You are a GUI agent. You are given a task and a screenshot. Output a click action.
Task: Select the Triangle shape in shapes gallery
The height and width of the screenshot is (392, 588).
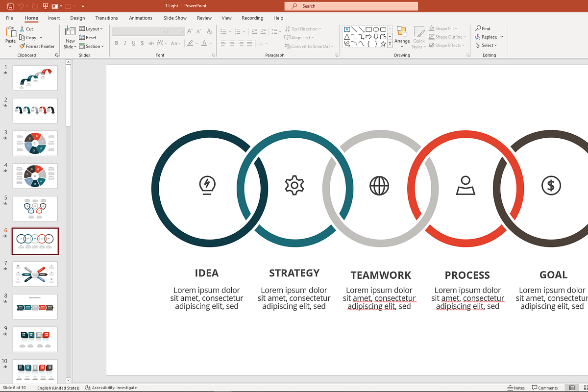point(347,37)
